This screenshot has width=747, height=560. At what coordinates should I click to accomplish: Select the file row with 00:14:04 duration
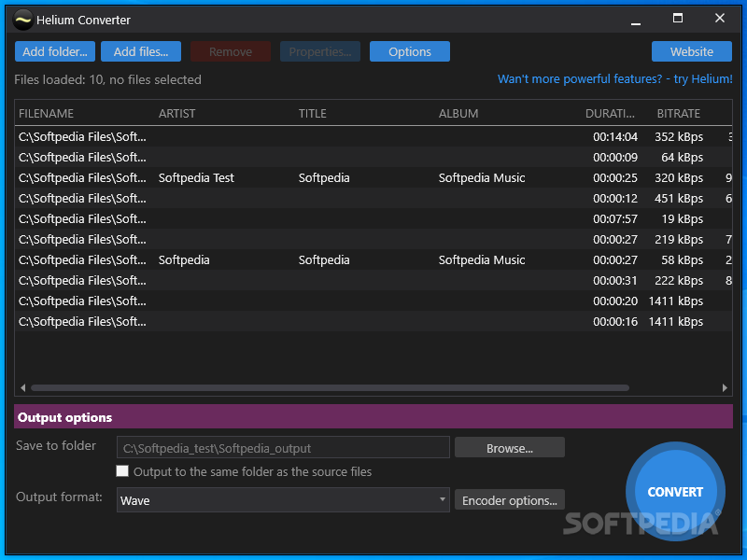click(373, 136)
